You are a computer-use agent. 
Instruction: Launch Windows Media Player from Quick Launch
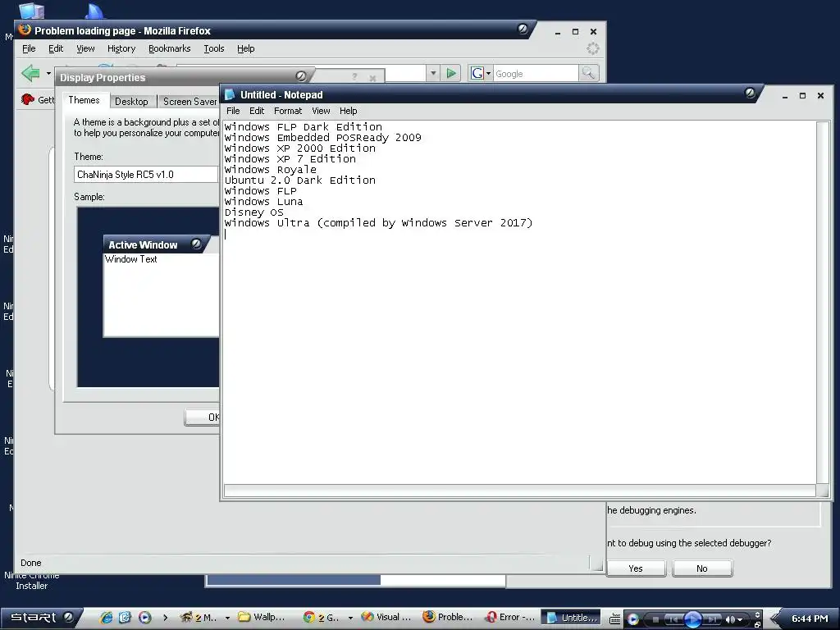click(x=144, y=618)
